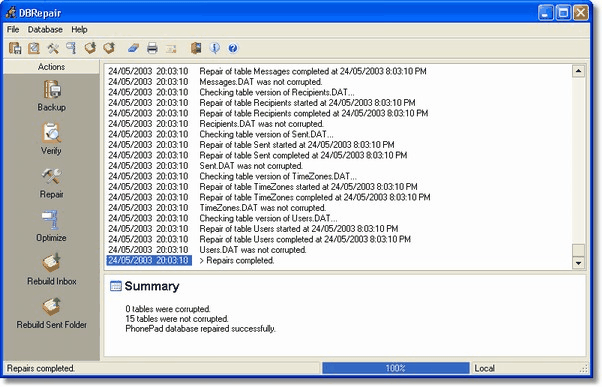Click the 100% progress bar
This screenshot has width=602, height=387.
[395, 368]
